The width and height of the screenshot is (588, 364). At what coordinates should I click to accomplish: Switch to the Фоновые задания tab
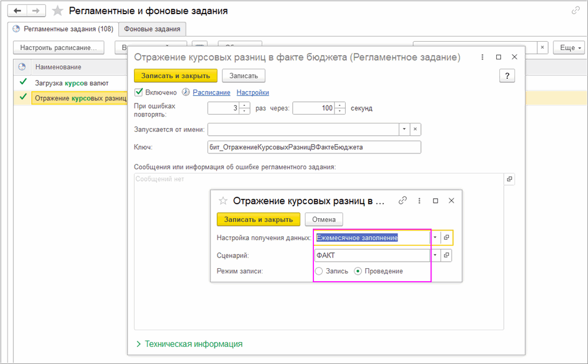[x=152, y=29]
